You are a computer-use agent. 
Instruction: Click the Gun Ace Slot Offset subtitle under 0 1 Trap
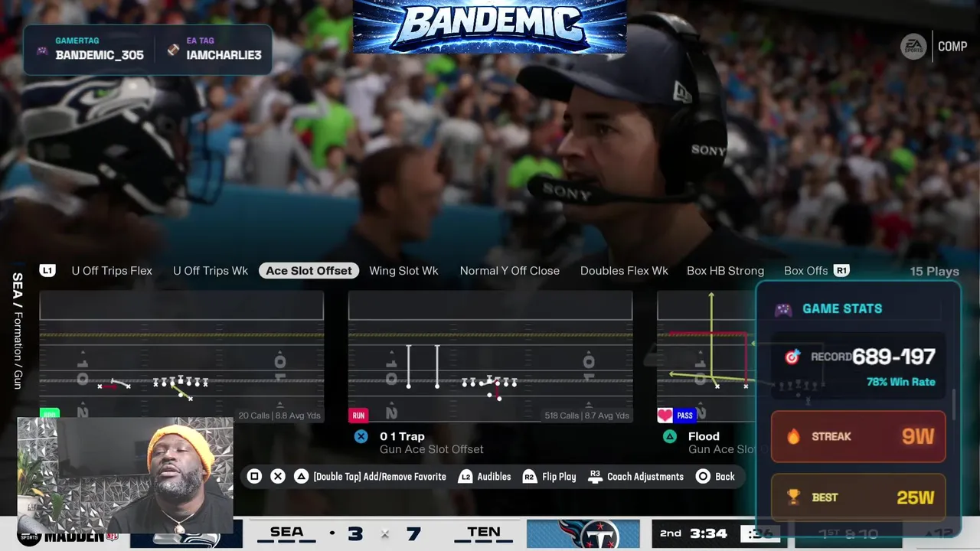point(431,450)
